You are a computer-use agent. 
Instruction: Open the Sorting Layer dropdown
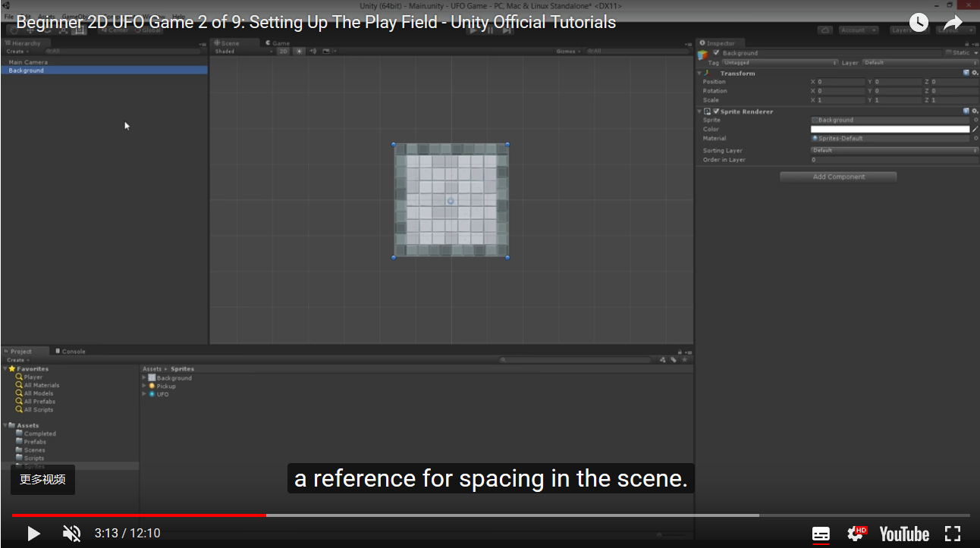(894, 151)
